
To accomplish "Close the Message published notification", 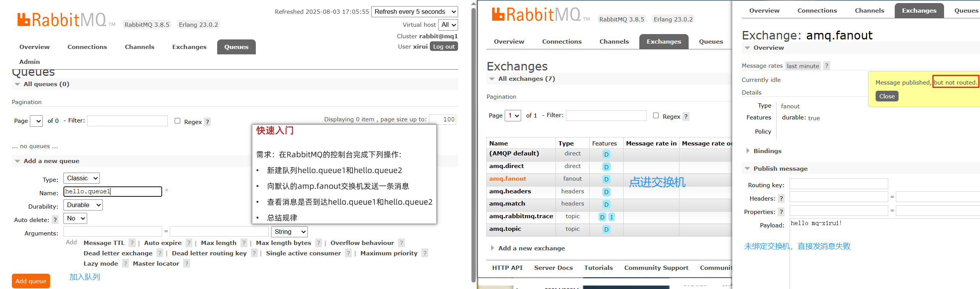I will (887, 96).
